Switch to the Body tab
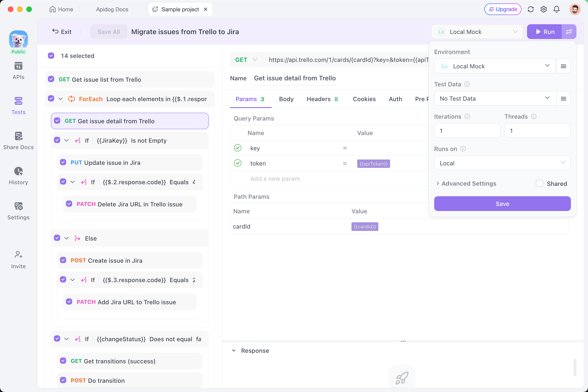Screen dimensions: 588x392 click(286, 99)
